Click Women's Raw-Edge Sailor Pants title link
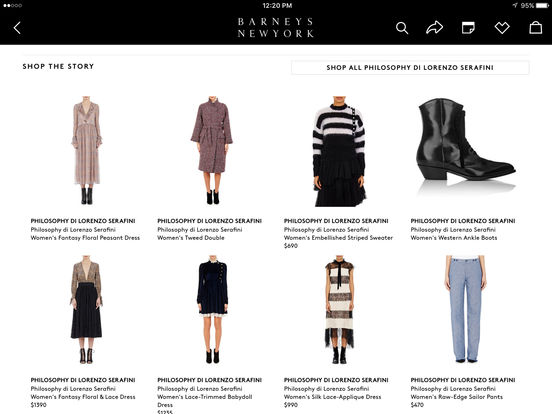Viewport: 552px width, 414px height. point(457,397)
